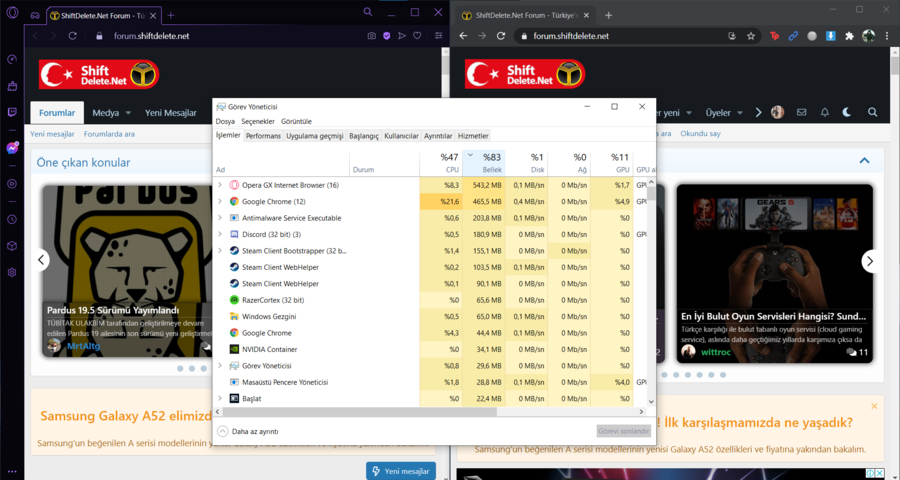Select Forumlar tab in Opera forum page
This screenshot has width=900, height=480.
coord(57,113)
